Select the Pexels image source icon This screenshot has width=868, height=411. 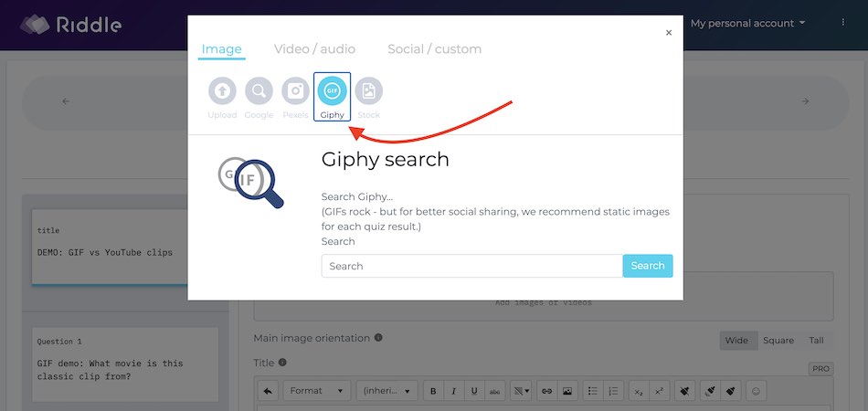296,91
